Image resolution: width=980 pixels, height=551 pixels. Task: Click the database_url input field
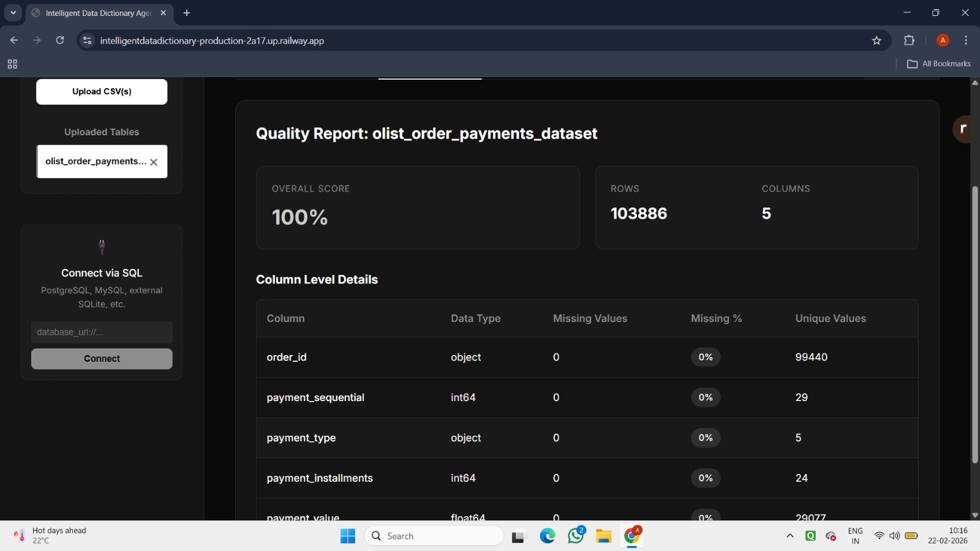click(102, 332)
